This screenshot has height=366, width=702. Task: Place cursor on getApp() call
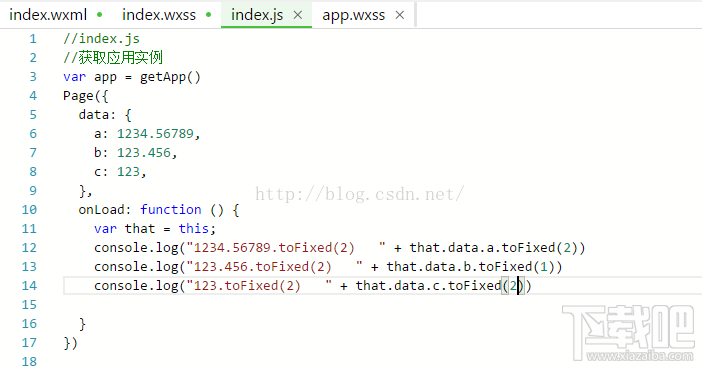coord(170,77)
